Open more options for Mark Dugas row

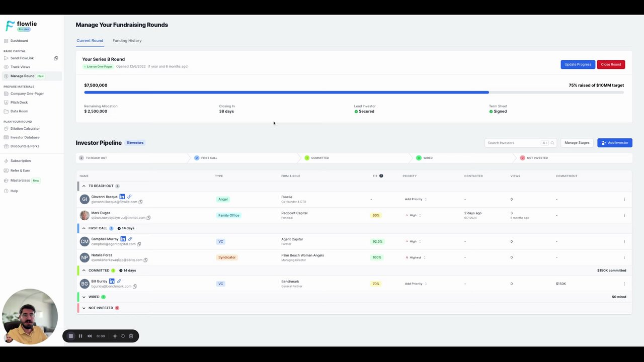click(x=624, y=215)
